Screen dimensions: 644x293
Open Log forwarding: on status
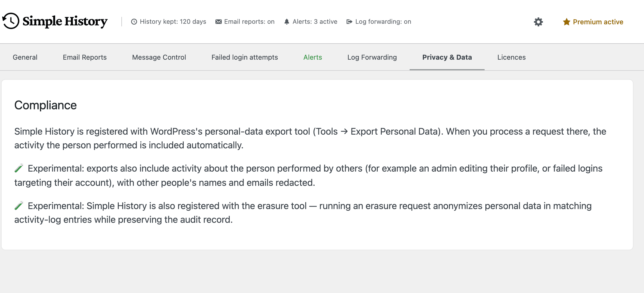(379, 22)
